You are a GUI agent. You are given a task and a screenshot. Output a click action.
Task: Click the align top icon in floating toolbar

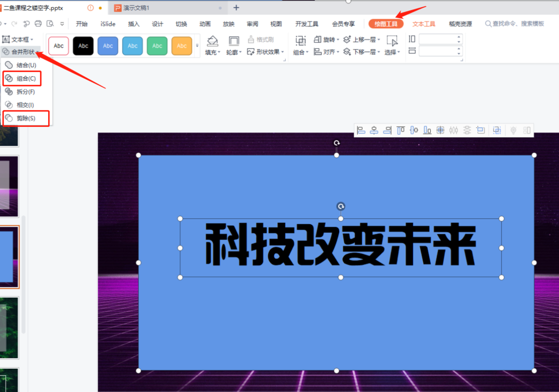click(401, 130)
